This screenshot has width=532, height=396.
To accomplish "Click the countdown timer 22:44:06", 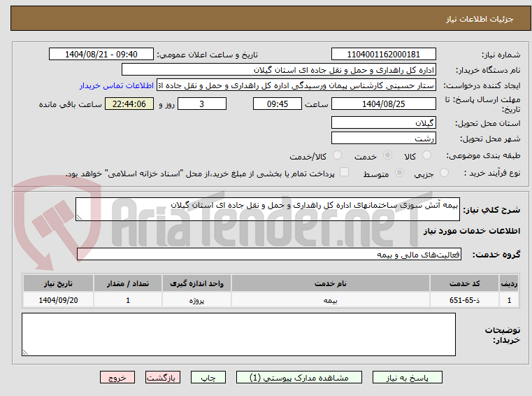I will pos(129,104).
